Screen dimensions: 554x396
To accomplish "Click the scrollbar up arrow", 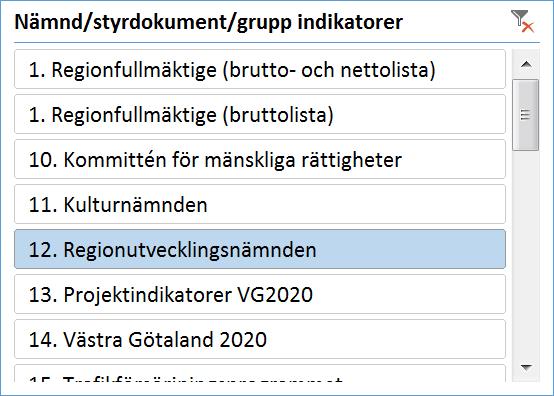I will (x=526, y=64).
